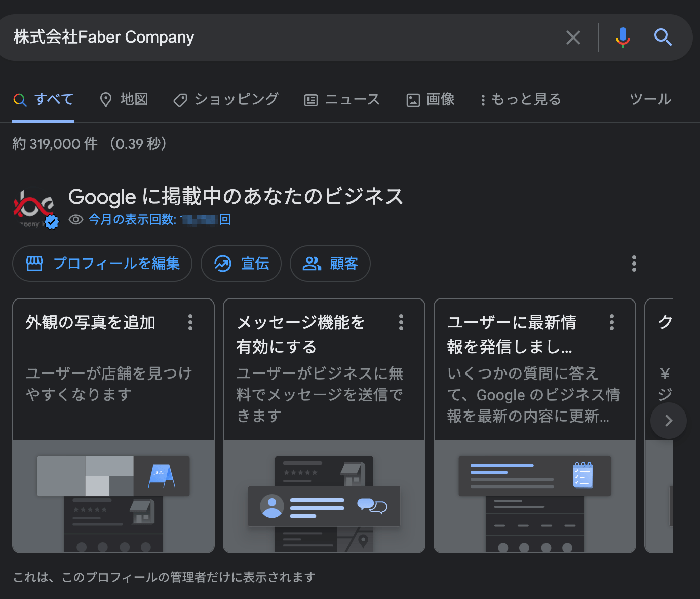The width and height of the screenshot is (700, 599).
Task: Click text 約 319,000 件 result count
Action: 55,144
